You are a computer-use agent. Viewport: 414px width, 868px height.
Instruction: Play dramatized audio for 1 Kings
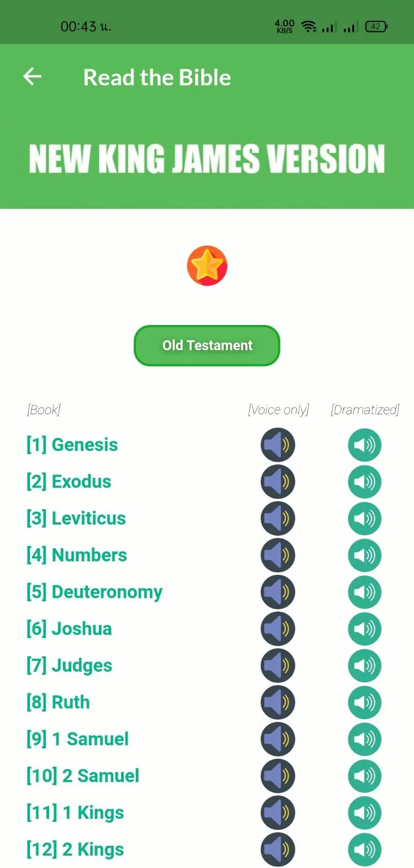(365, 813)
